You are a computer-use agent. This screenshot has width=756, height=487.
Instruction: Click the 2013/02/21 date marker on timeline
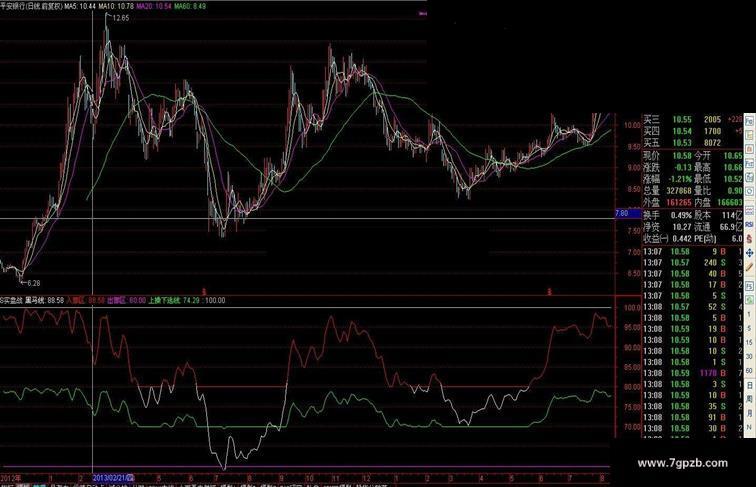click(x=114, y=478)
